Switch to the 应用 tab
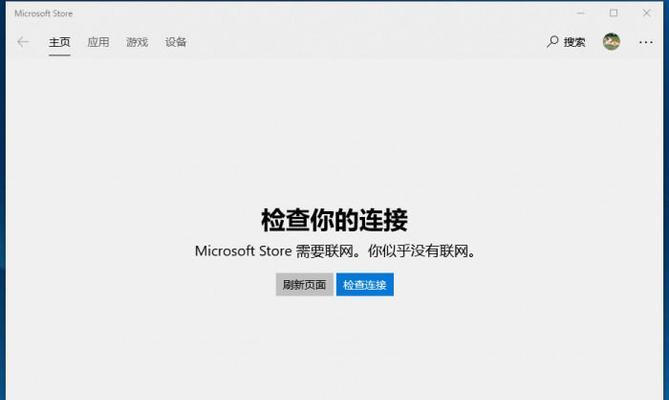The width and height of the screenshot is (669, 400). point(98,42)
